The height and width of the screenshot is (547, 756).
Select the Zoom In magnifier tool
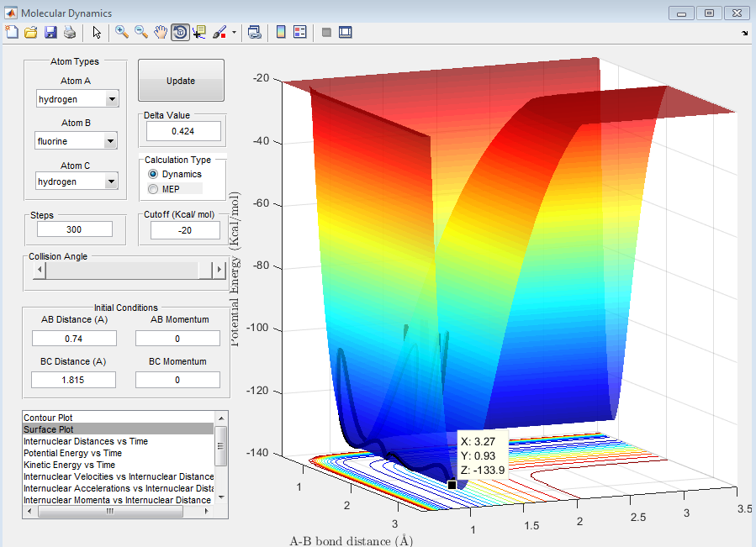(x=122, y=32)
